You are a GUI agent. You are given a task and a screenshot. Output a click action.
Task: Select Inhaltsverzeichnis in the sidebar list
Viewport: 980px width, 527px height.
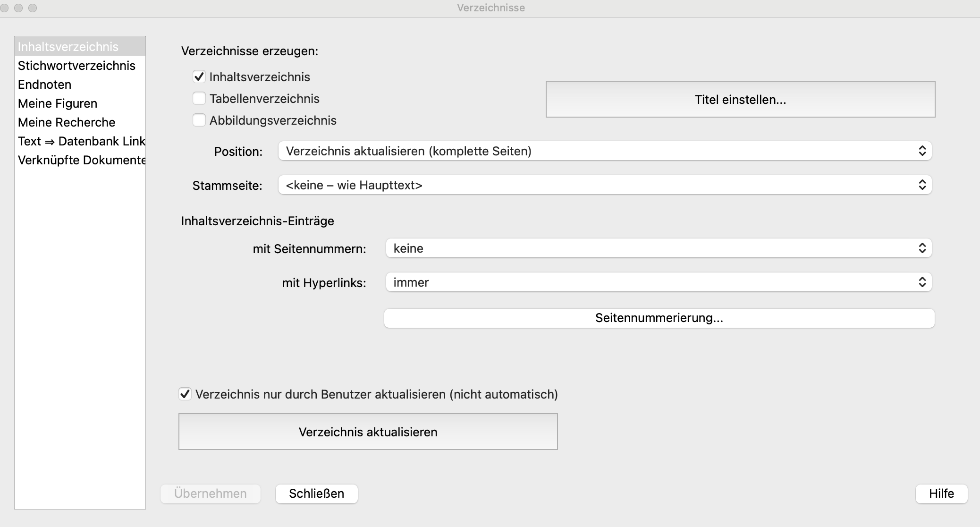(x=68, y=47)
